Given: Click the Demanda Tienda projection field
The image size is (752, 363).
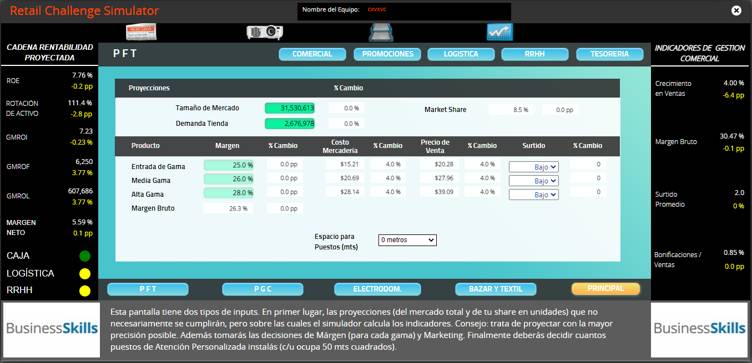Looking at the screenshot, I should point(290,124).
